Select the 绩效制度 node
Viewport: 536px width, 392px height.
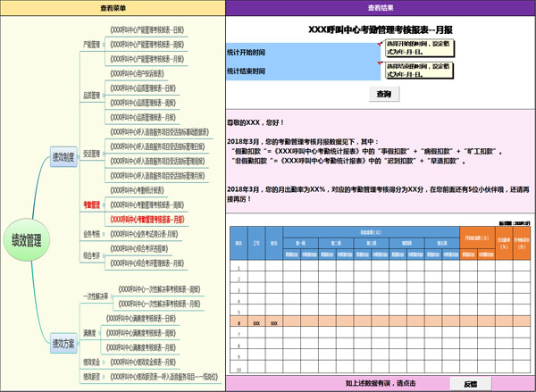tap(63, 157)
